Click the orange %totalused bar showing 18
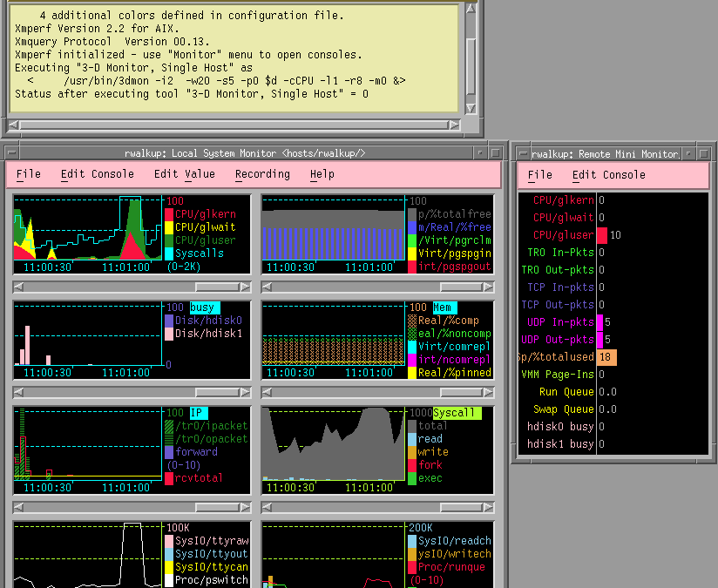Image resolution: width=718 pixels, height=588 pixels. coord(607,357)
